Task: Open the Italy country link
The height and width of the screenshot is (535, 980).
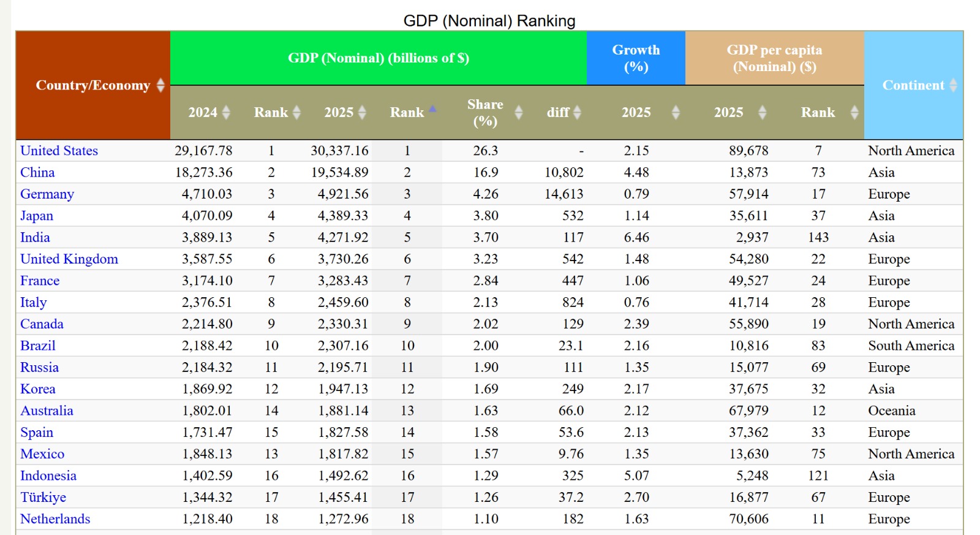Action: click(x=33, y=302)
